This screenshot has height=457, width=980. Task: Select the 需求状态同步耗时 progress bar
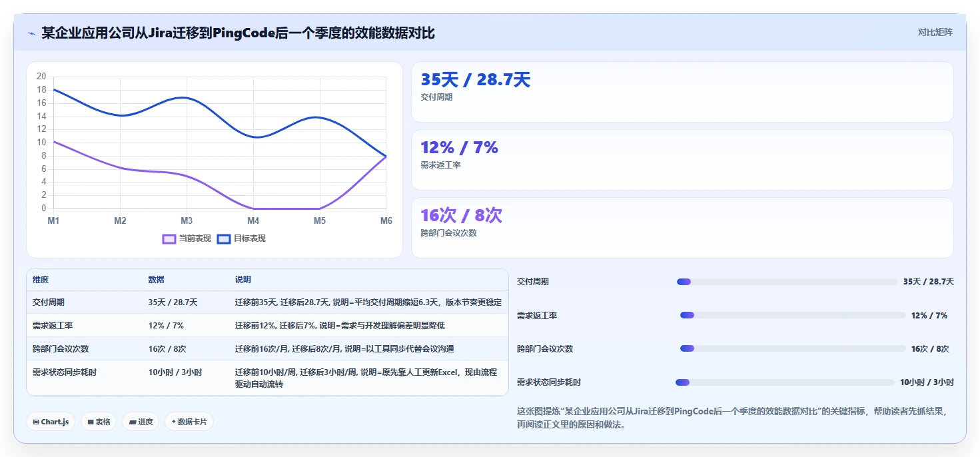tap(785, 382)
